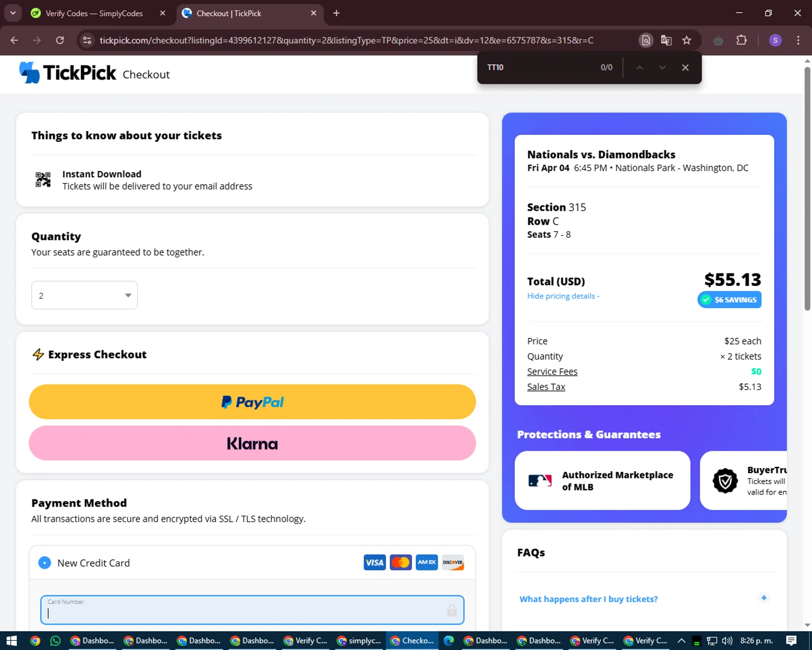Open the Chrome three-dot menu
The image size is (812, 650).
[798, 40]
